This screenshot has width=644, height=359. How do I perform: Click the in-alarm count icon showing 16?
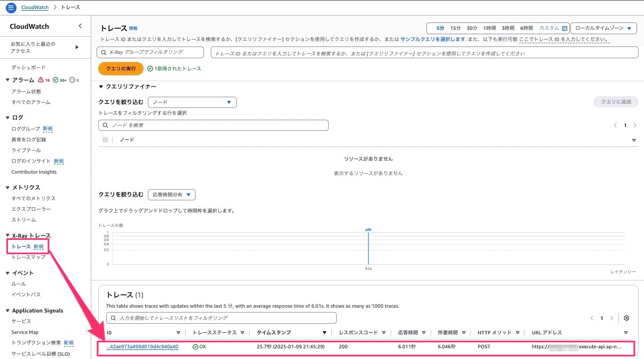[x=43, y=80]
